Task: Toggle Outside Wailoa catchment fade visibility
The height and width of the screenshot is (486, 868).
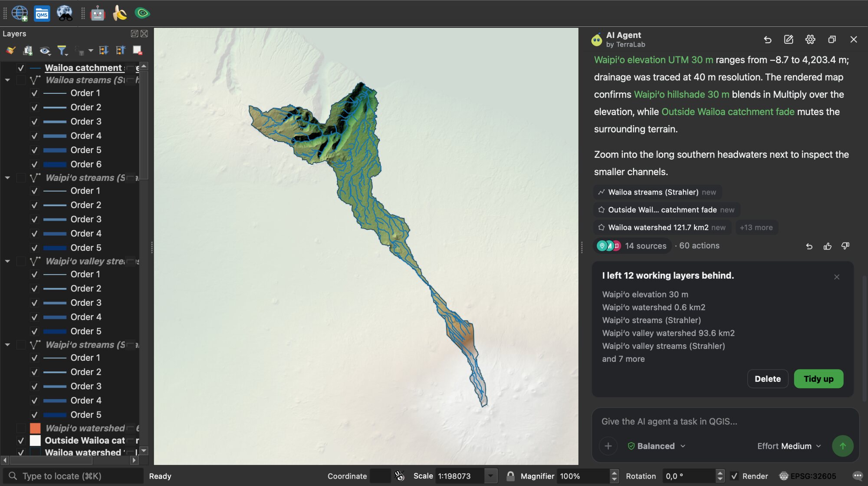Action: pos(21,440)
